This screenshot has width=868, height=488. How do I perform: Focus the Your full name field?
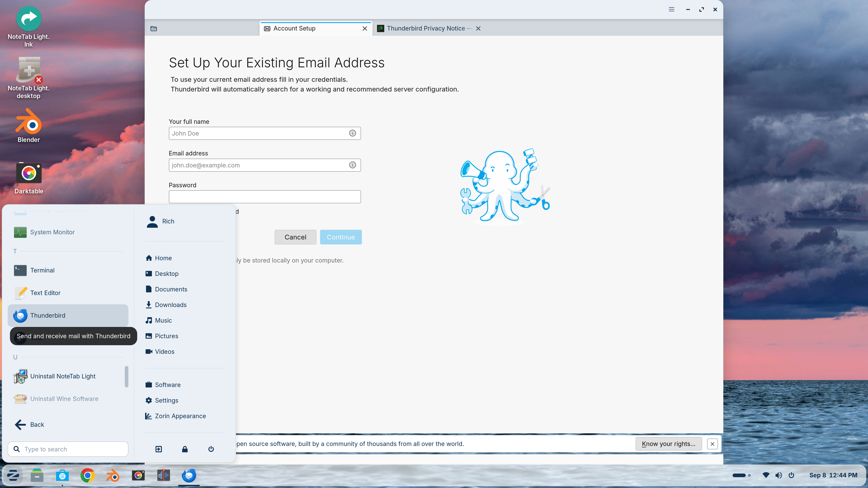click(264, 133)
